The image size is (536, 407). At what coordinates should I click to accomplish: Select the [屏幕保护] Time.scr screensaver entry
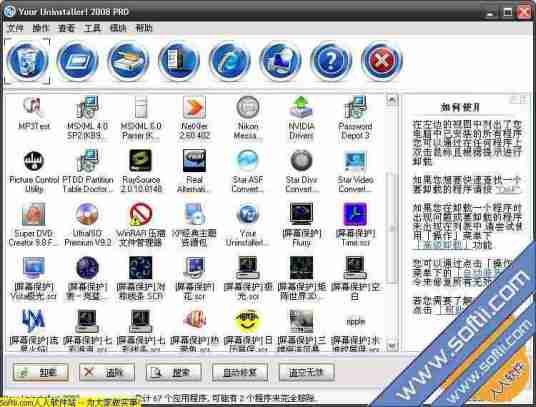[355, 225]
